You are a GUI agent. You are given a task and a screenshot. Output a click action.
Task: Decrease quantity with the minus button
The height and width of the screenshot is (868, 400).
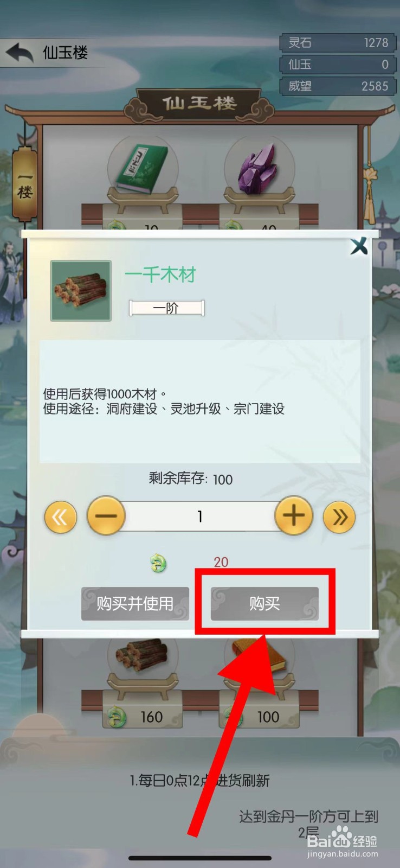click(x=106, y=515)
